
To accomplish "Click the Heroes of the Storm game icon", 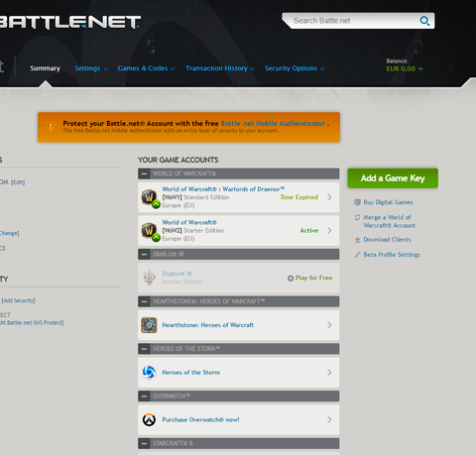I will (149, 373).
